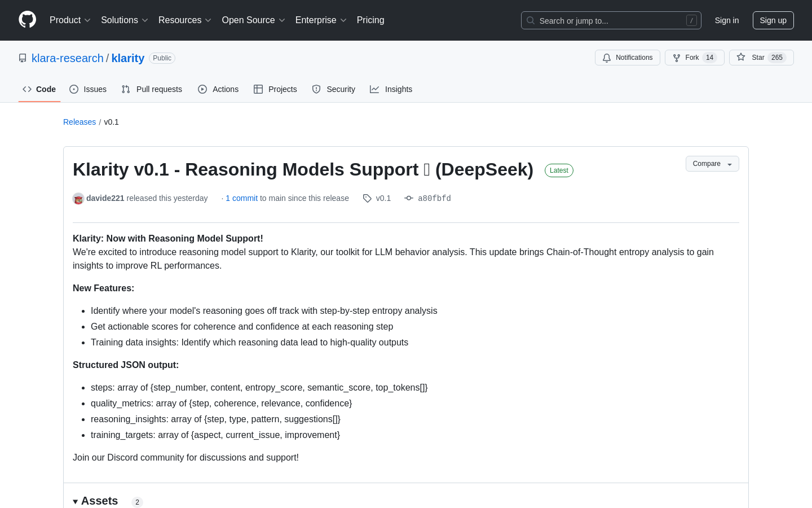The width and height of the screenshot is (812, 508).
Task: Click the Fork icon
Action: pyautogui.click(x=677, y=58)
